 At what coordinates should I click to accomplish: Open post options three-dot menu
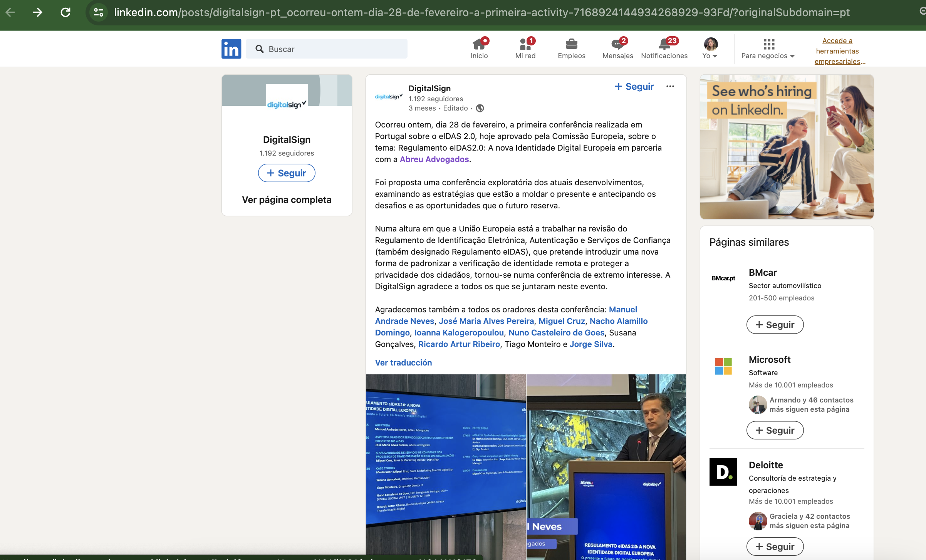click(670, 86)
